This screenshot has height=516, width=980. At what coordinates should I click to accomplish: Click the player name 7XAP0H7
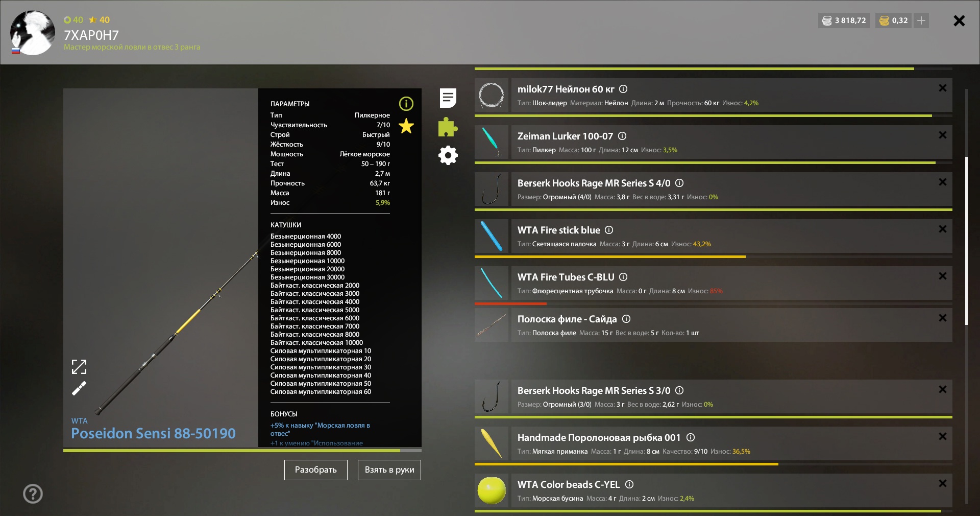click(x=91, y=35)
